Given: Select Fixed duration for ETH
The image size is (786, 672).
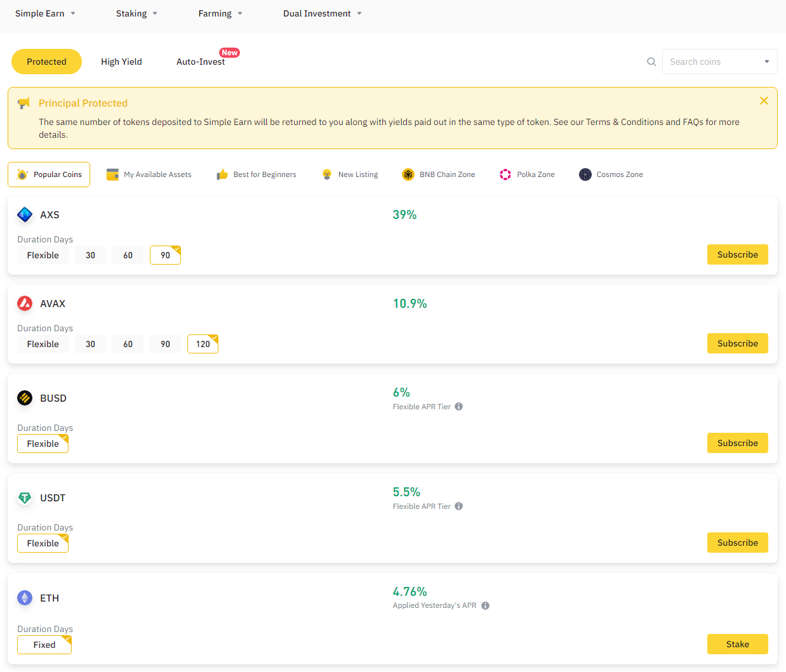Looking at the screenshot, I should click(x=44, y=645).
